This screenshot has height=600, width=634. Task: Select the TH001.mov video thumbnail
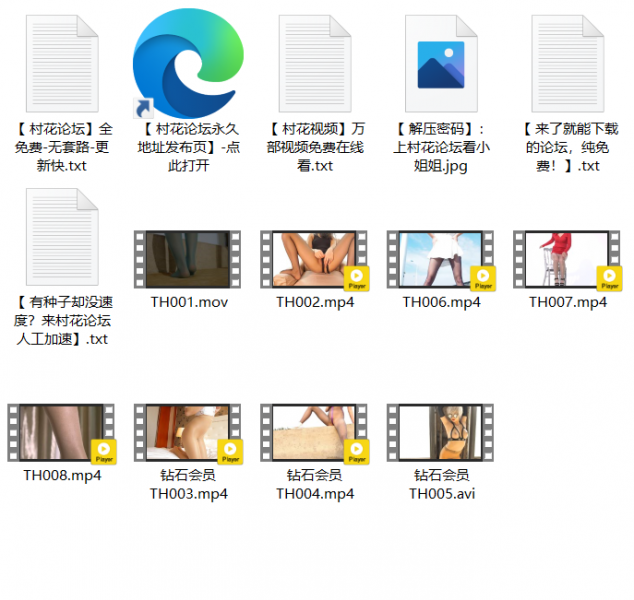(x=188, y=260)
